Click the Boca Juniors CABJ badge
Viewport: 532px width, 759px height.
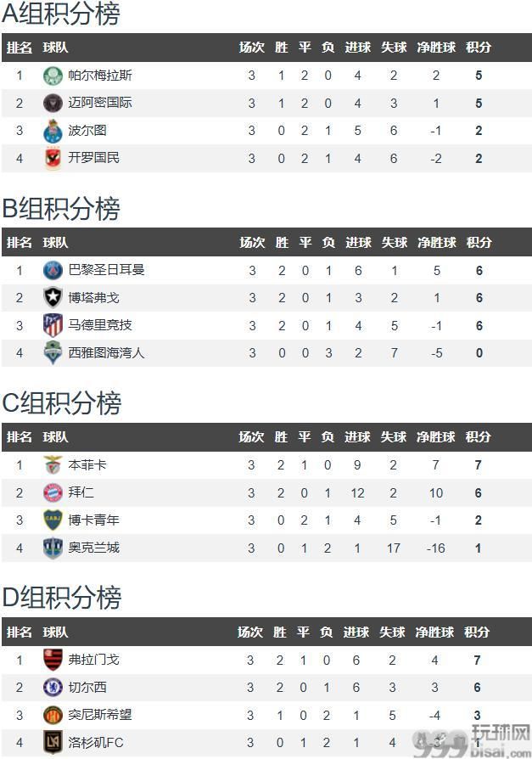coord(53,520)
